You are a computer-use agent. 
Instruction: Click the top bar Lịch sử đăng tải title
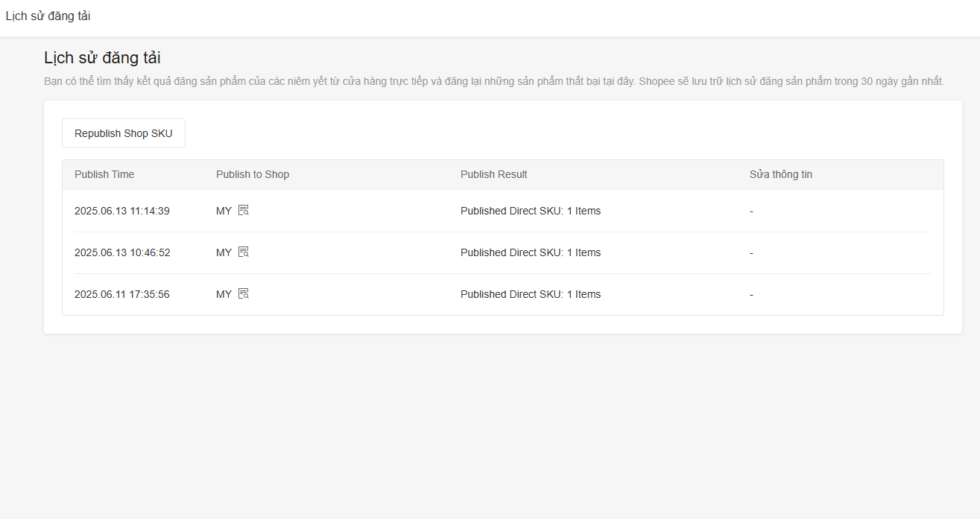click(x=48, y=16)
